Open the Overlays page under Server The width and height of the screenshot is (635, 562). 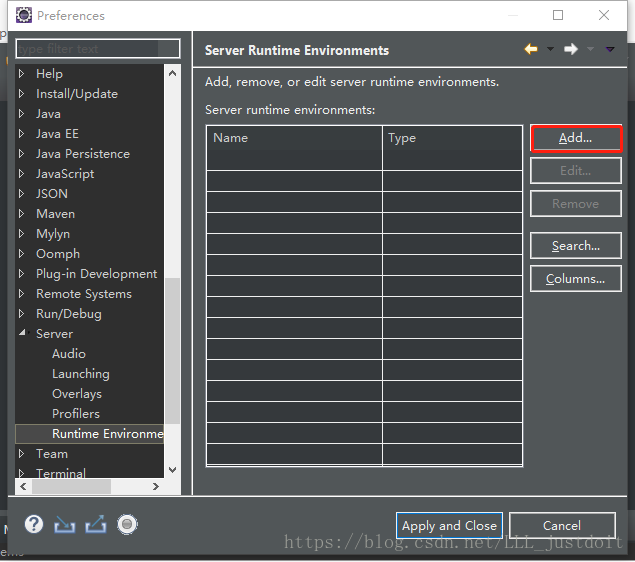(x=77, y=394)
